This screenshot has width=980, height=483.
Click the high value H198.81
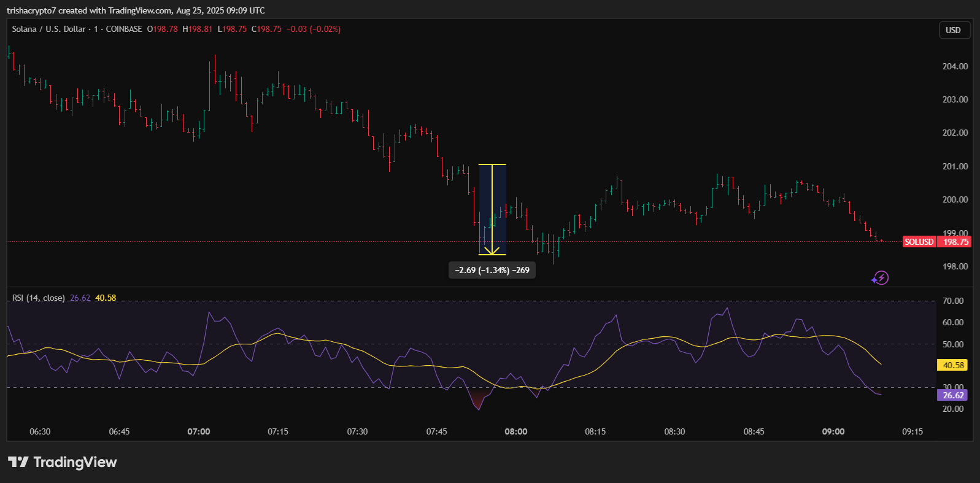(198, 29)
